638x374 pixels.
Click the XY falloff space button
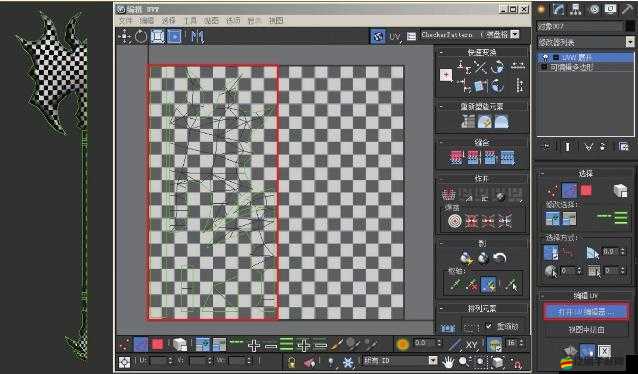tap(472, 345)
